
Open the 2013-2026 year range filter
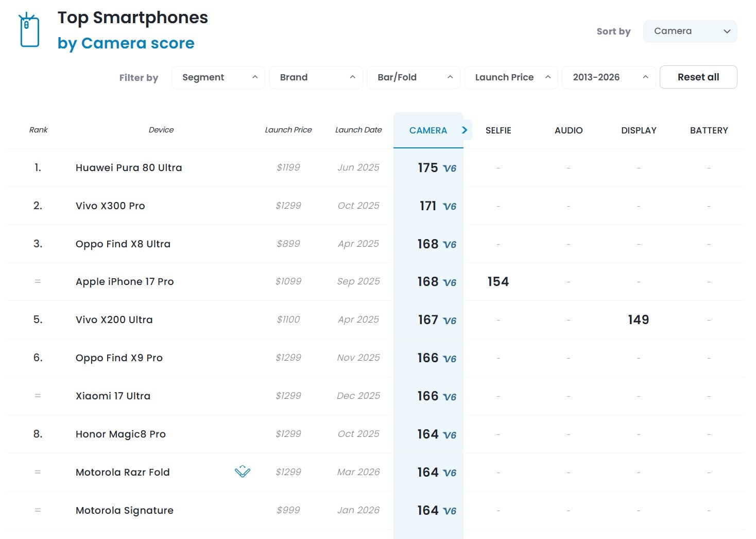point(608,77)
